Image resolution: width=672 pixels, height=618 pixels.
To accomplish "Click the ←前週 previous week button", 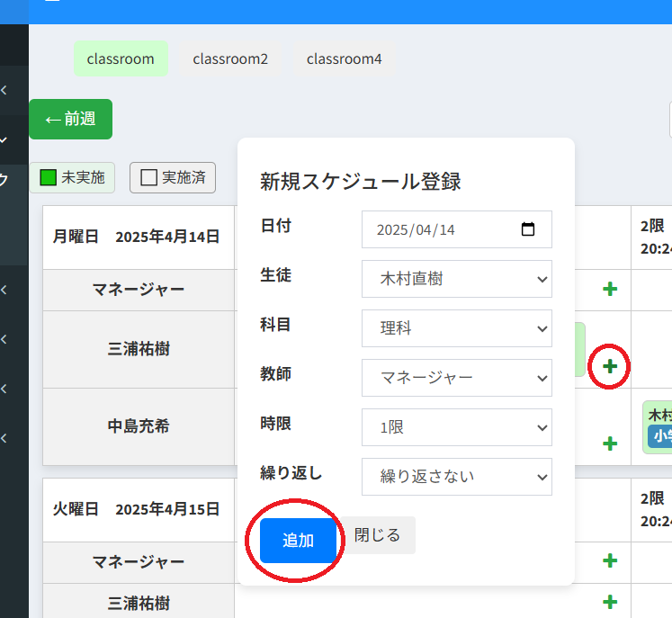I will (x=71, y=119).
